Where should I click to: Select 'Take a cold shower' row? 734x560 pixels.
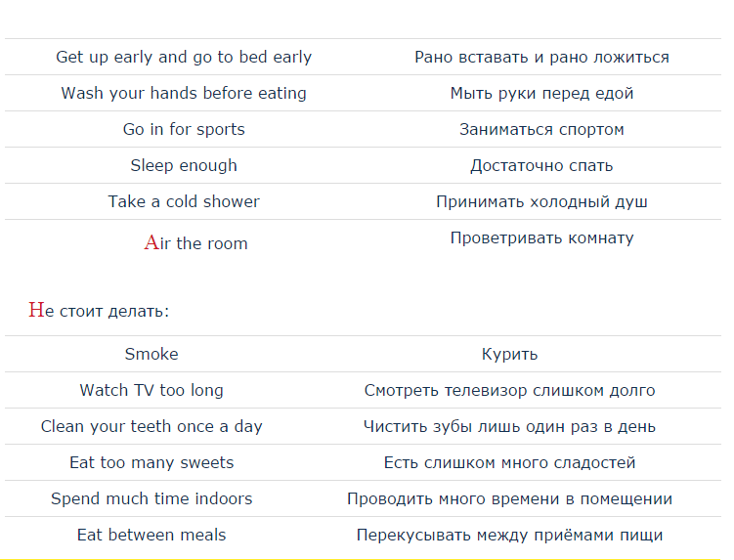363,201
